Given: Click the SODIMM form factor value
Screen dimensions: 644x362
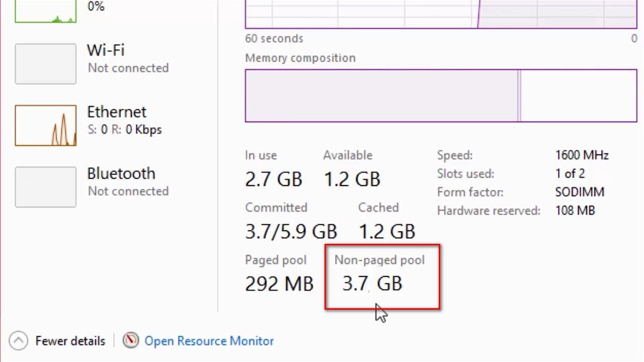Looking at the screenshot, I should (x=580, y=192).
